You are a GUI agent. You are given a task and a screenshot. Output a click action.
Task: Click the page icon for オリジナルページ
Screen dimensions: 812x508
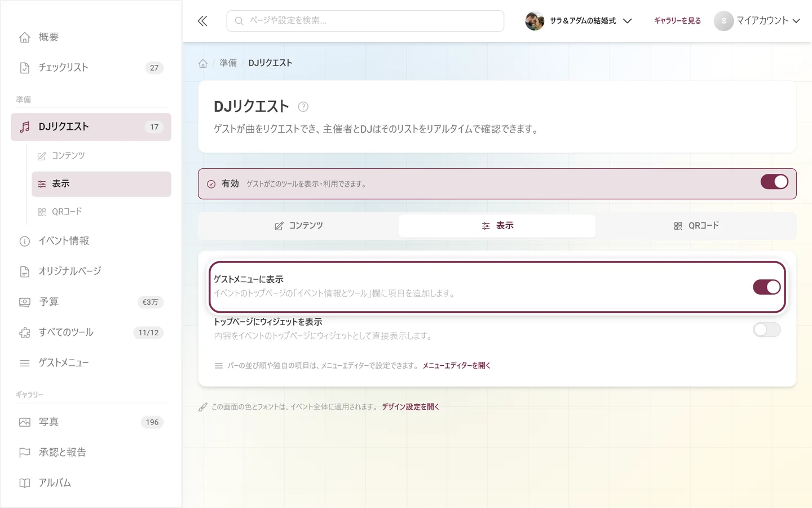[25, 271]
